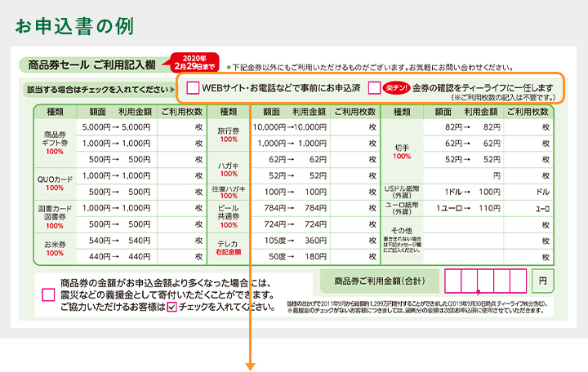This screenshot has height=372, width=588.
Task: Click the 100円→100円 往復ハガキ amount text
Action: point(295,192)
